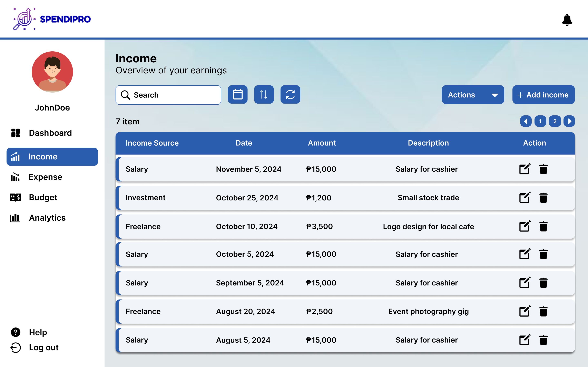Delete the Event photography gig entry
Image resolution: width=588 pixels, height=367 pixels.
pos(543,311)
